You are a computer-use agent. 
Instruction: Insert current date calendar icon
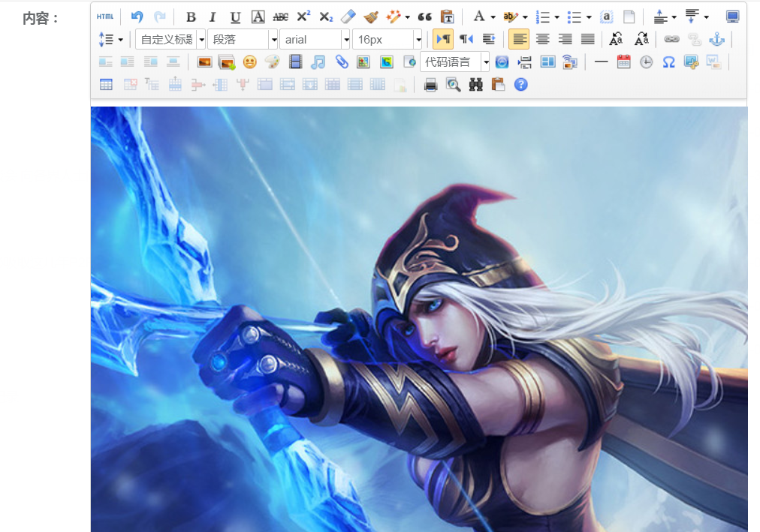click(x=624, y=62)
